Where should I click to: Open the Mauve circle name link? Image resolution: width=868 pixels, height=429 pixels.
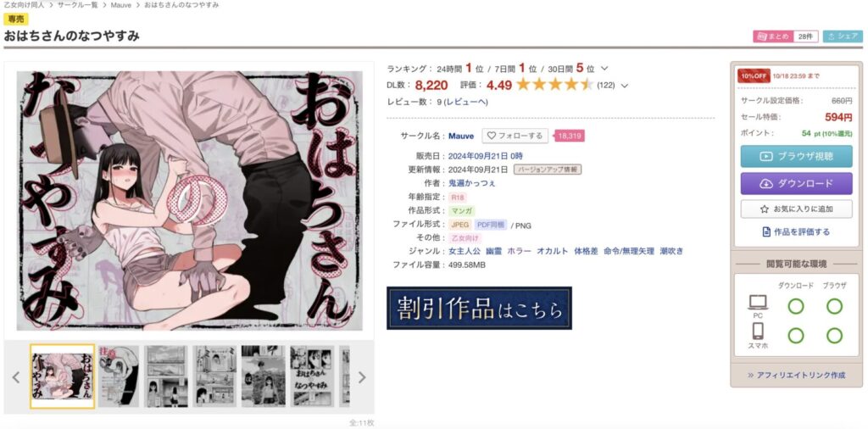tap(461, 136)
